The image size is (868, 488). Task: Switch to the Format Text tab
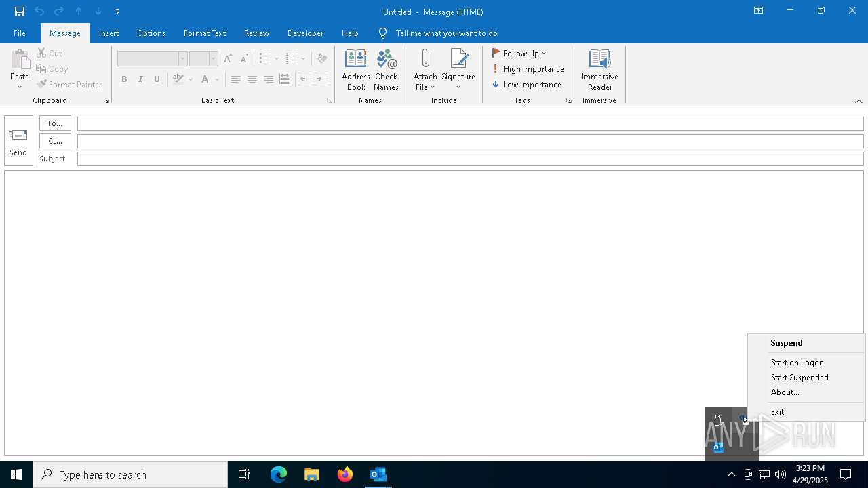pyautogui.click(x=205, y=33)
